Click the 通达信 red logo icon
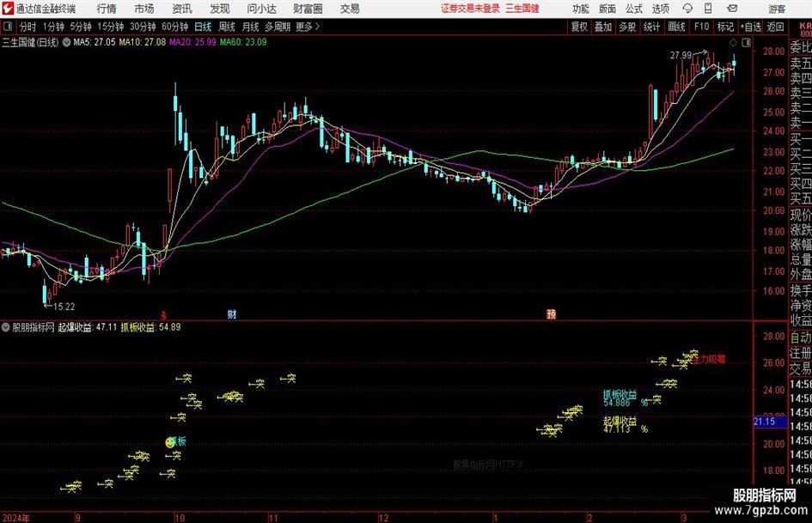The height and width of the screenshot is (523, 812). pyautogui.click(x=8, y=9)
